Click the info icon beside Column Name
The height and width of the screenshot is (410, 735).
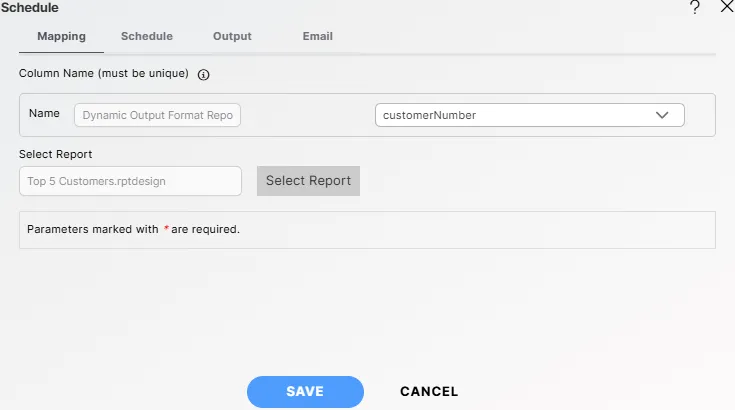[x=204, y=74]
